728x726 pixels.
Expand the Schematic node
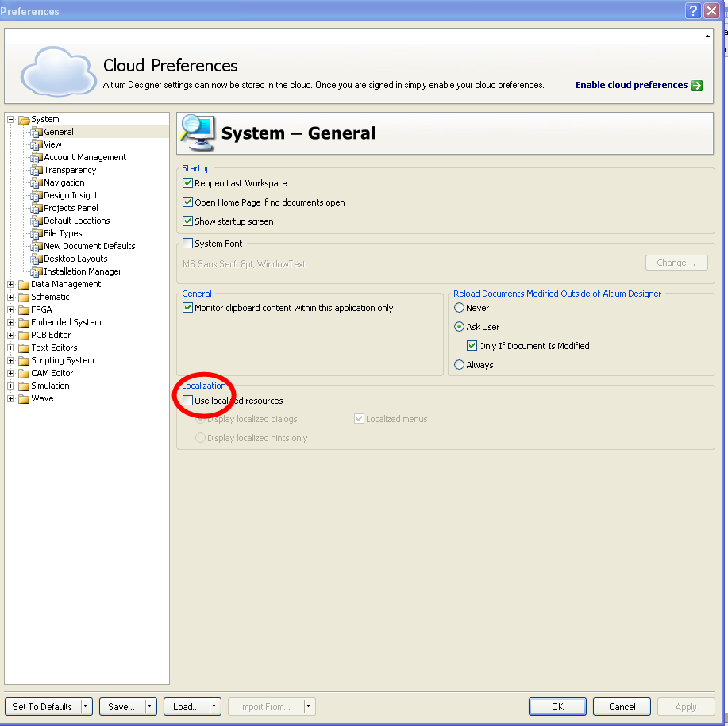pos(10,297)
